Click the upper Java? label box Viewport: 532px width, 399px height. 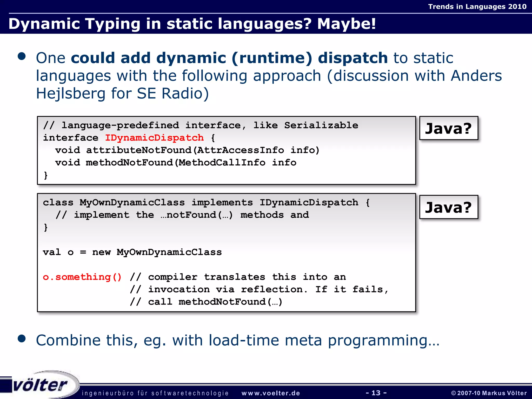pos(448,128)
